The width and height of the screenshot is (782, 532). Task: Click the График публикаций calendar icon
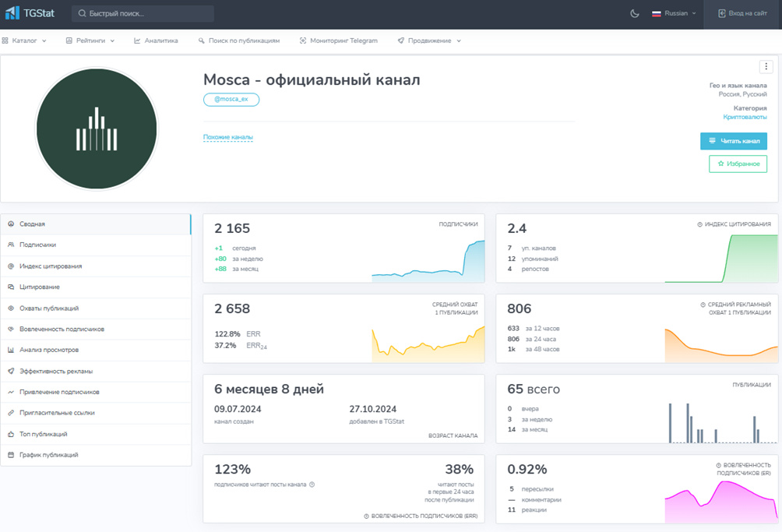[11, 455]
